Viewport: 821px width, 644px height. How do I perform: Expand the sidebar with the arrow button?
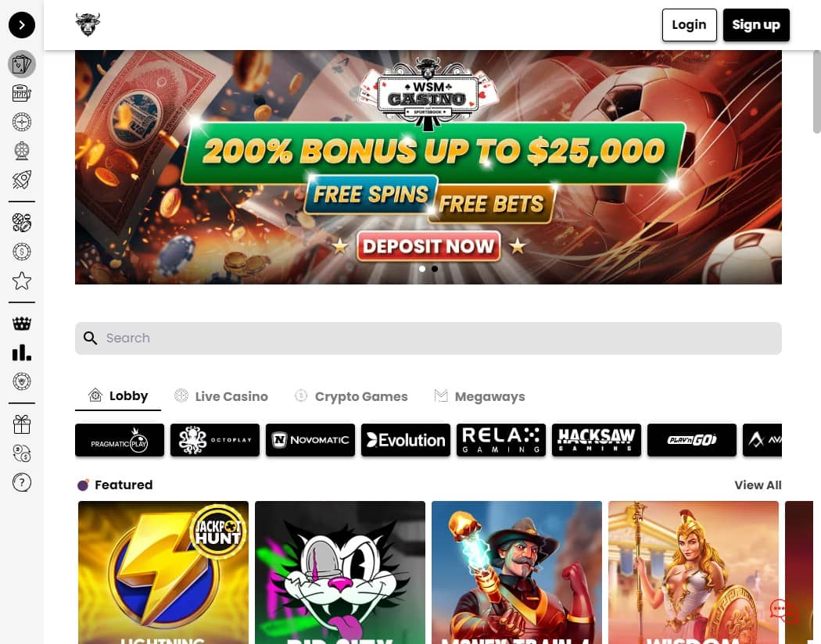point(21,25)
